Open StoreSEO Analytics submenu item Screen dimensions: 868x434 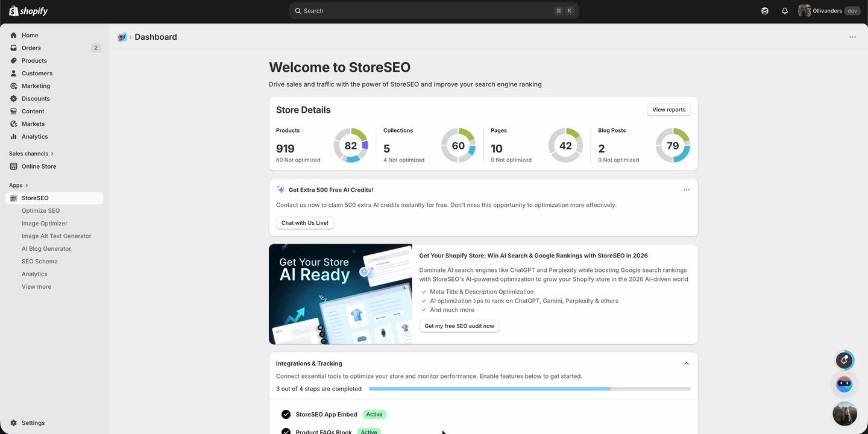coord(34,274)
